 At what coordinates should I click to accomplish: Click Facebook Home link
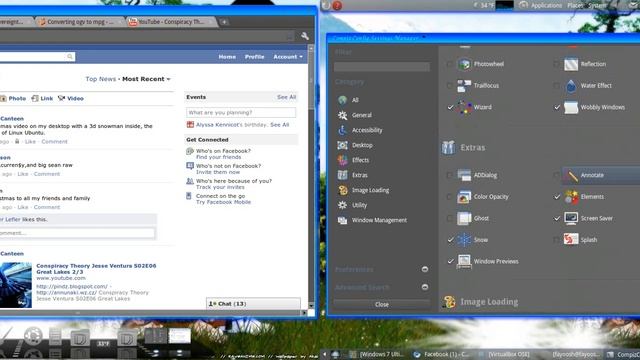pos(227,57)
